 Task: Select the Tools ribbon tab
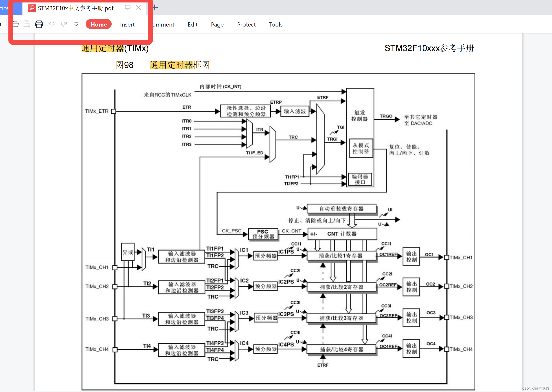tap(276, 24)
